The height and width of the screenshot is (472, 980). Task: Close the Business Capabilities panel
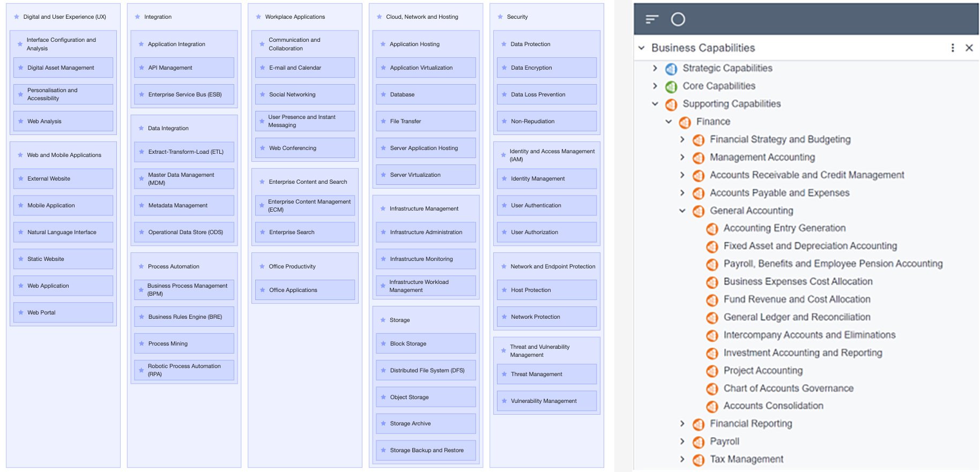tap(970, 48)
